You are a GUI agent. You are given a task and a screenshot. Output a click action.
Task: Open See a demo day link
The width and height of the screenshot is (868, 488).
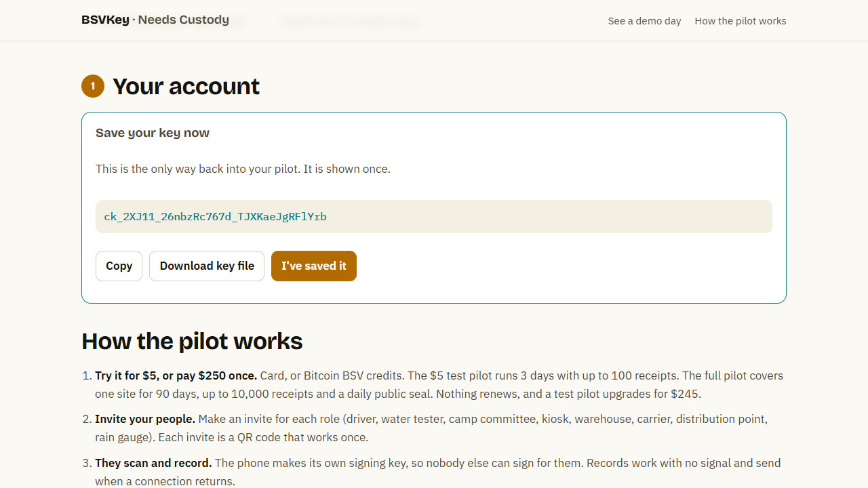[x=644, y=21]
